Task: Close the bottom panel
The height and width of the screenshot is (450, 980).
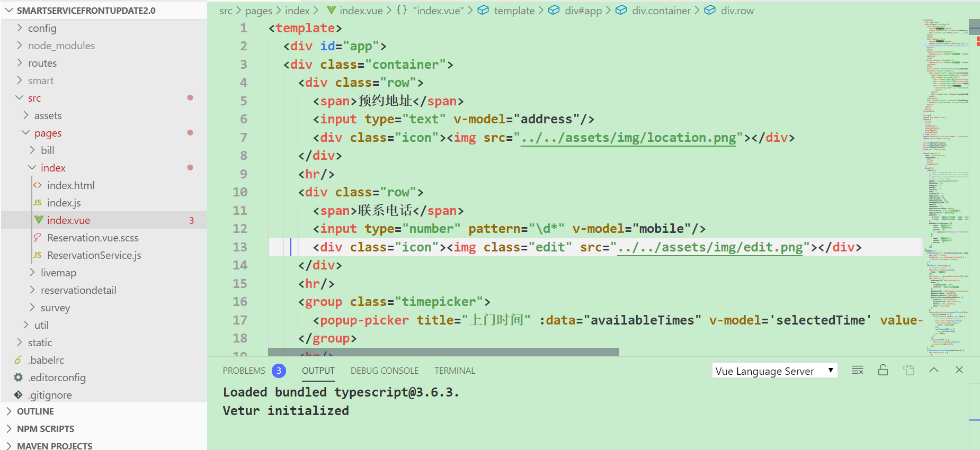Action: tap(959, 370)
